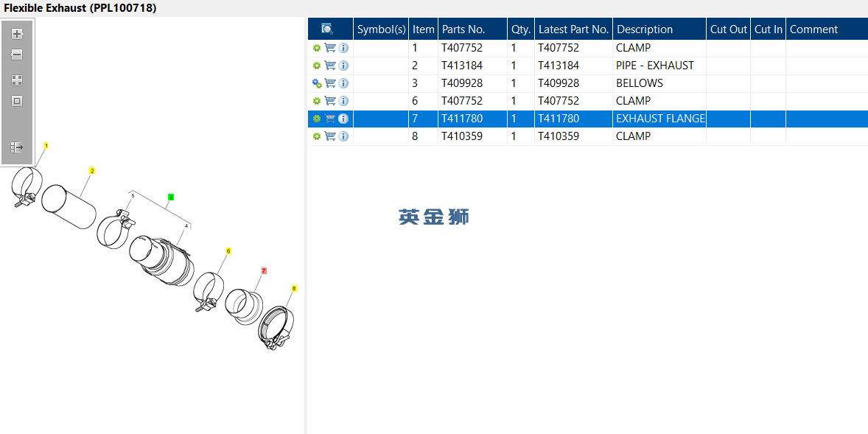The image size is (868, 434).
Task: Open info for PIPE - EXHAUST
Action: pos(343,66)
